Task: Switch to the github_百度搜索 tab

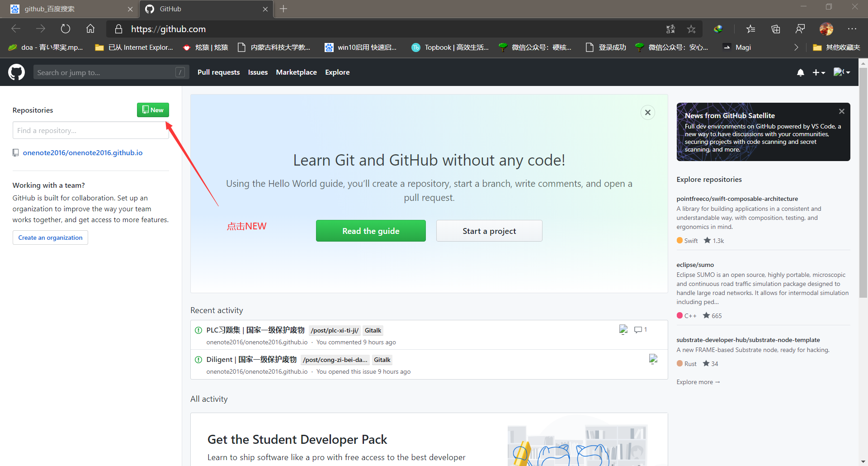Action: [x=68, y=9]
